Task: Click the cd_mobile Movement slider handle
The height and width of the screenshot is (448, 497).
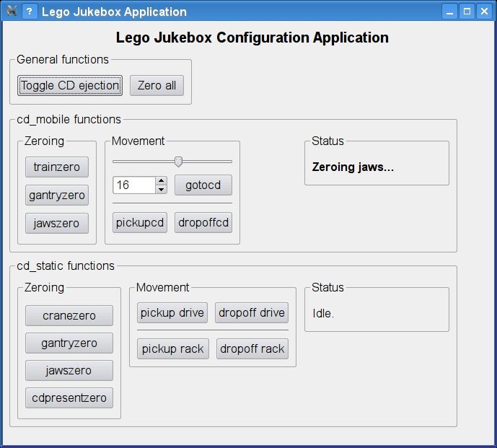Action: point(178,162)
